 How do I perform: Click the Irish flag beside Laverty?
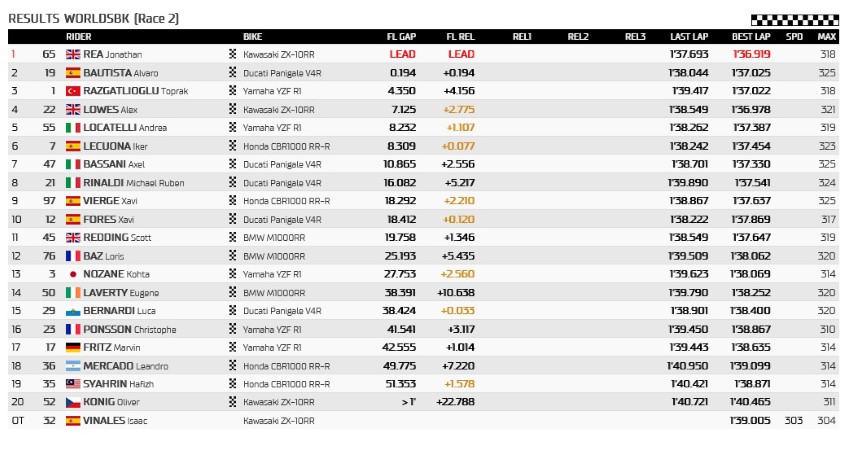pyautogui.click(x=72, y=292)
